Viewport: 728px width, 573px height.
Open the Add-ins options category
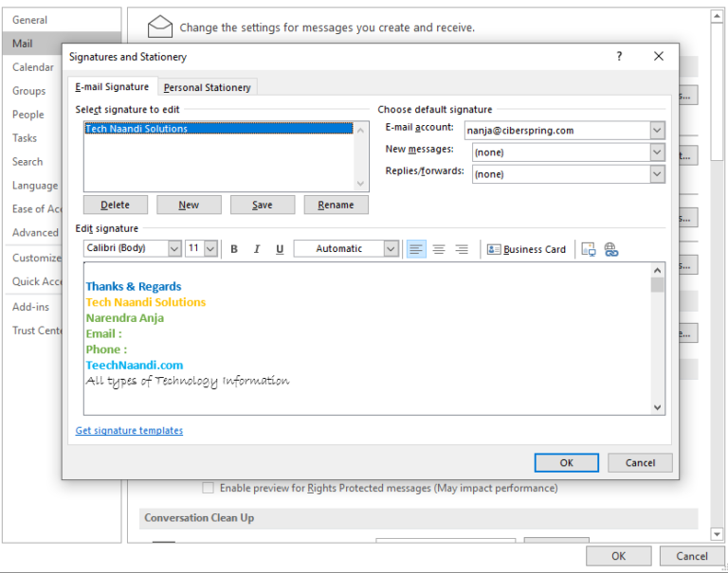pos(30,307)
